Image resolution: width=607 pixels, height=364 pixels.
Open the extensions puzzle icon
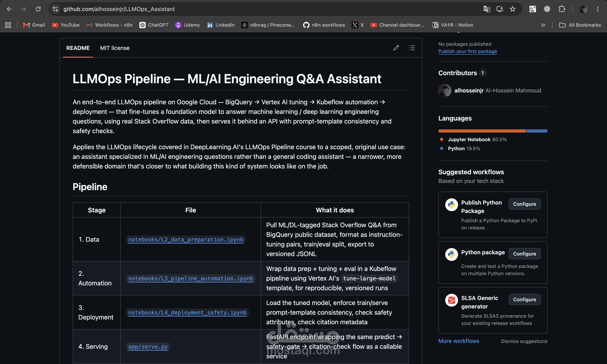[562, 9]
